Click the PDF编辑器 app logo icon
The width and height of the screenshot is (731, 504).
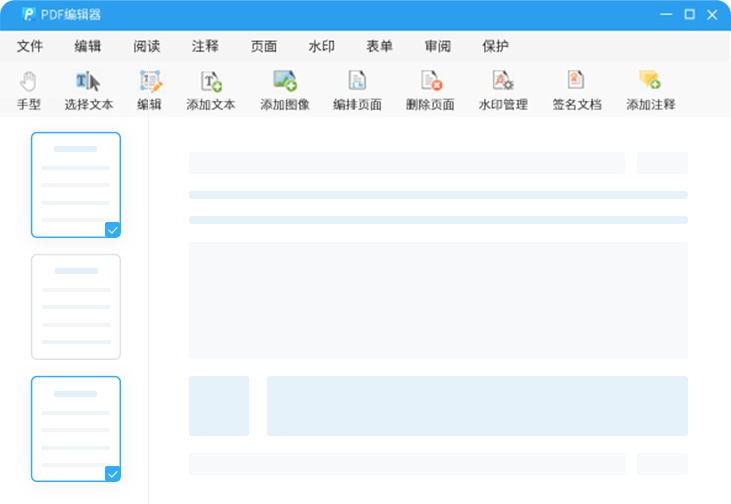[28, 14]
